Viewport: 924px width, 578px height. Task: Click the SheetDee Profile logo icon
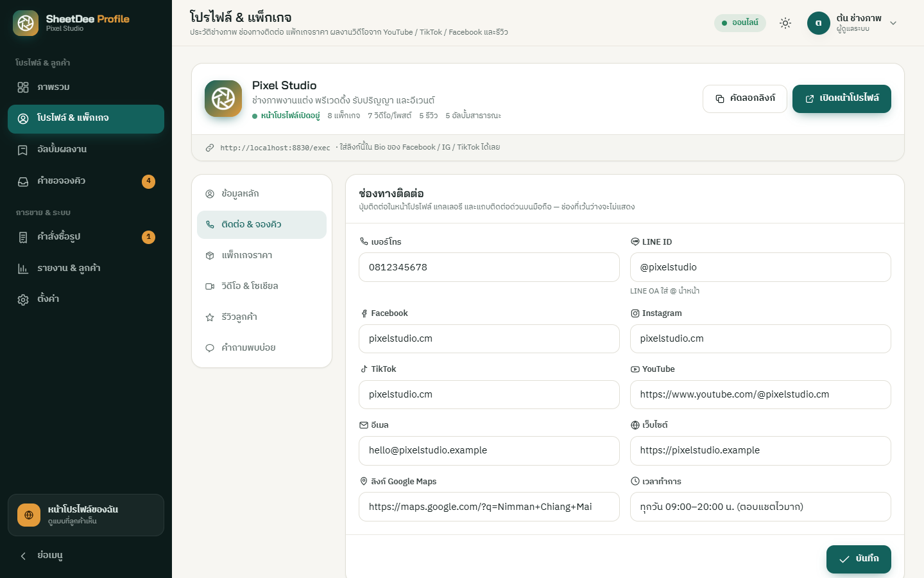click(26, 23)
